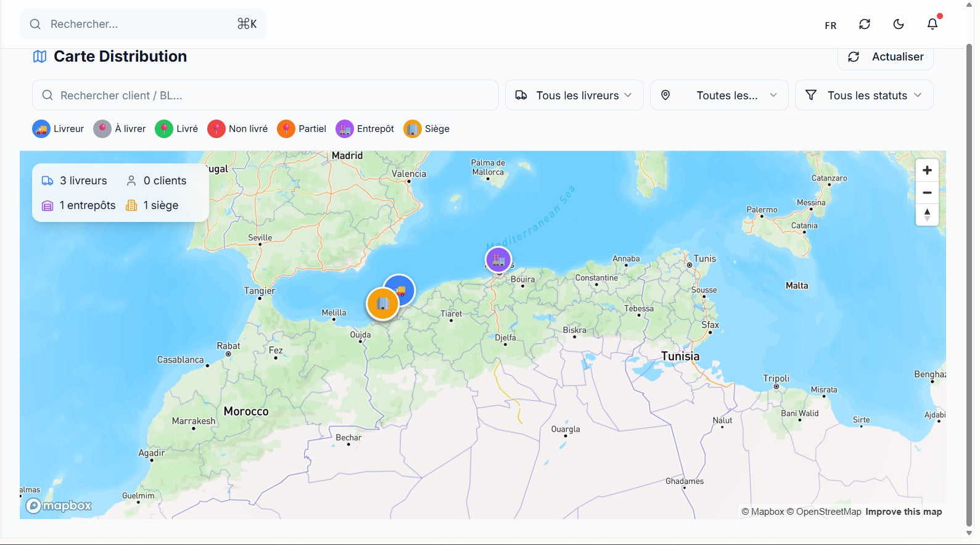Click the orange Siège marker on map
980x545 pixels.
[382, 304]
